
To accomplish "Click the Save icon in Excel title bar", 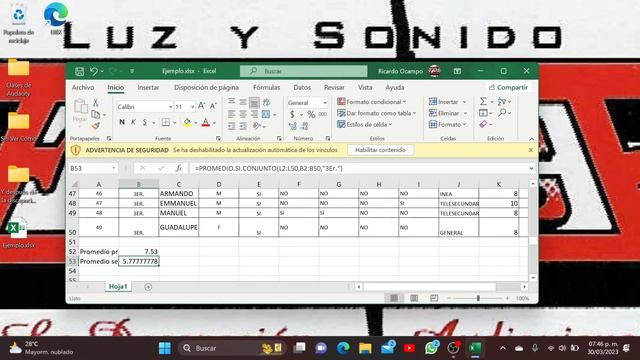I will pyautogui.click(x=79, y=71).
